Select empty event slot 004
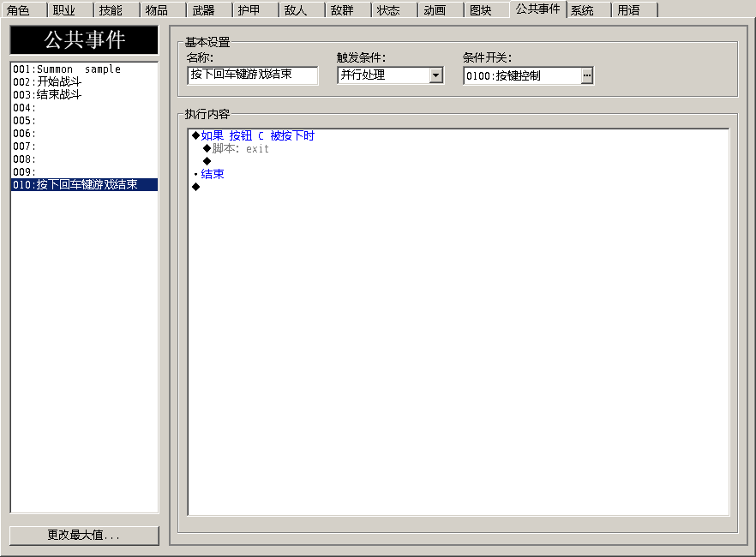This screenshot has height=557, width=756. coord(84,107)
